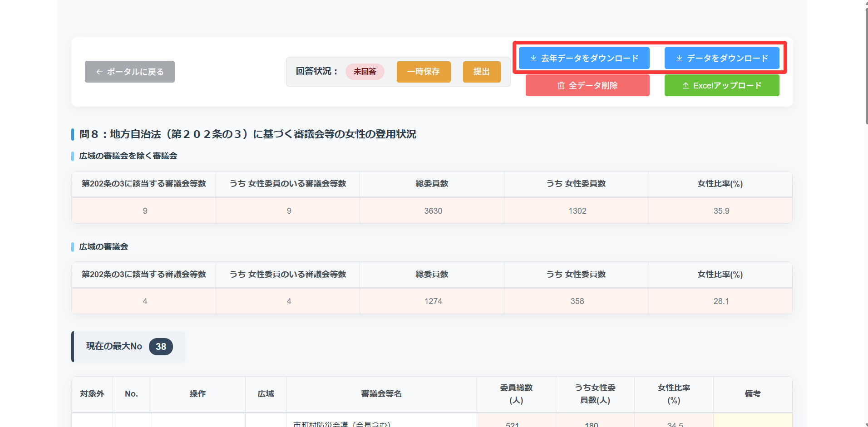Click 去年データをダウンロード button

click(584, 58)
